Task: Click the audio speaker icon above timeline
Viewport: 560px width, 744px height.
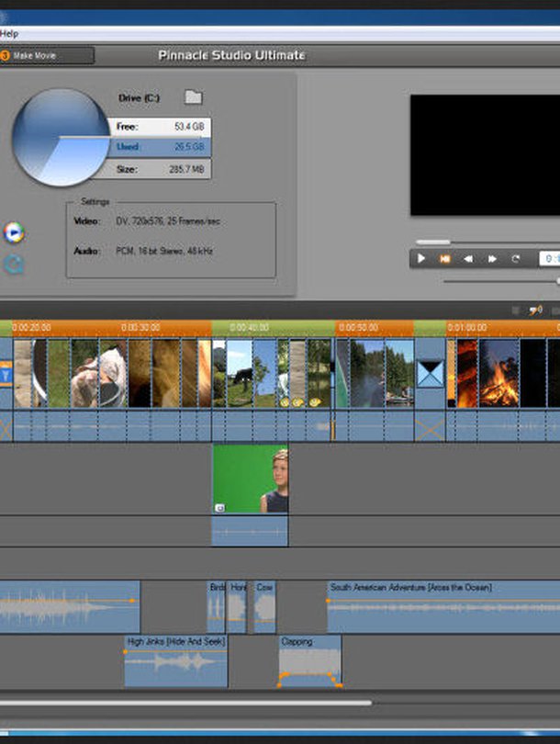Action: [536, 310]
